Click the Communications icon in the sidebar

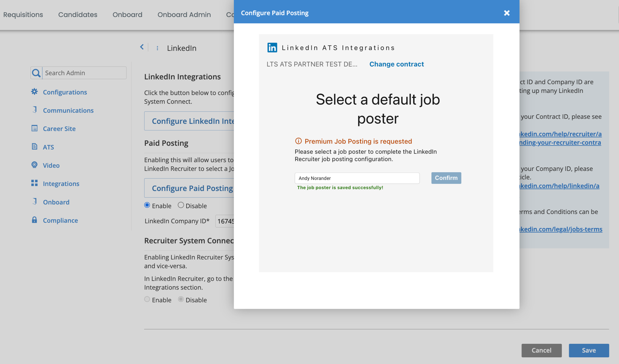34,110
